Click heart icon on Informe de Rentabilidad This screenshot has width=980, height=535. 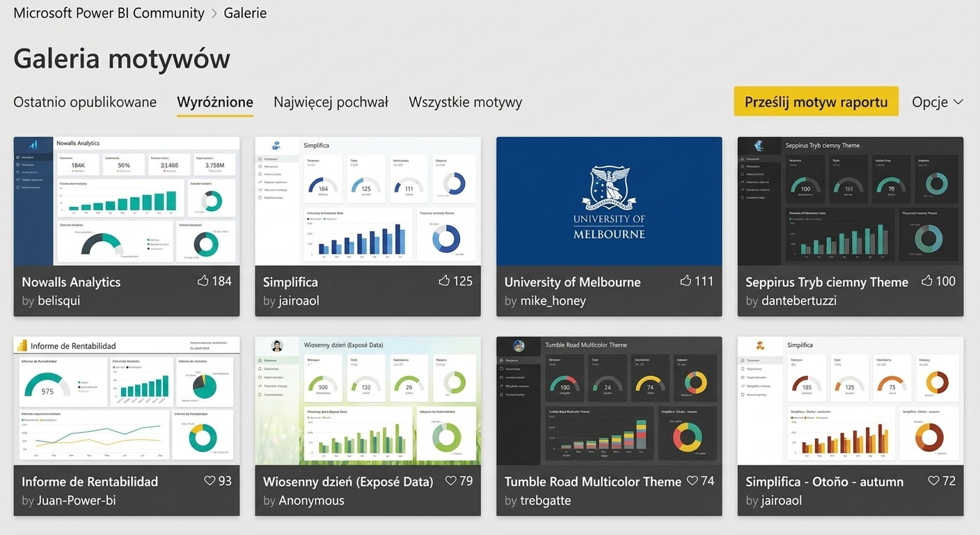(x=210, y=481)
